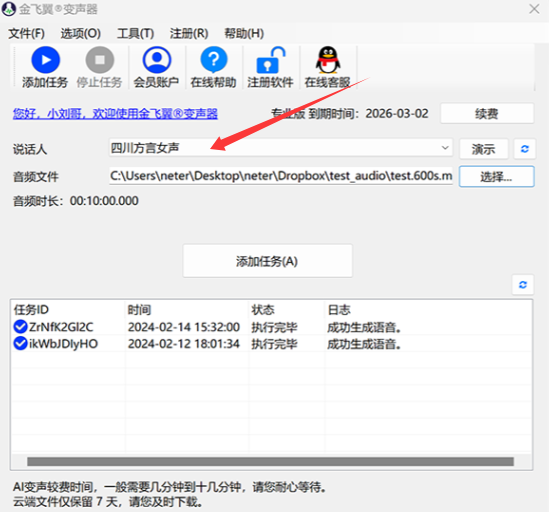Open the 选项(O) menu

(81, 34)
